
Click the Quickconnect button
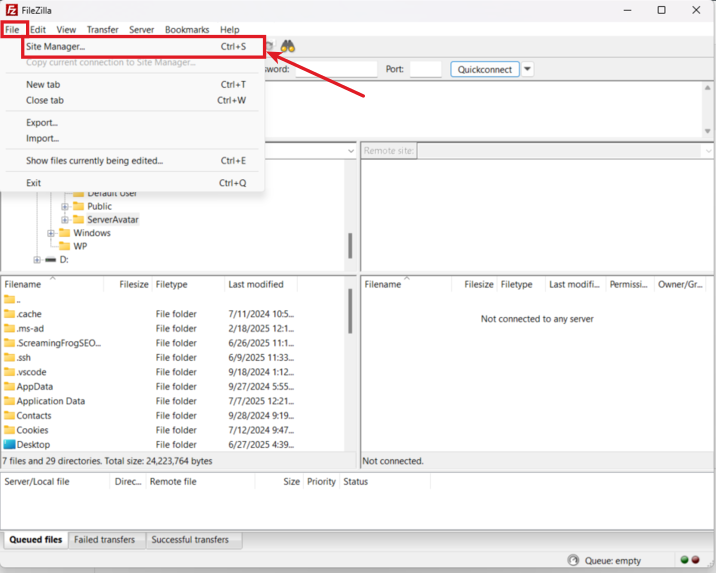[484, 69]
